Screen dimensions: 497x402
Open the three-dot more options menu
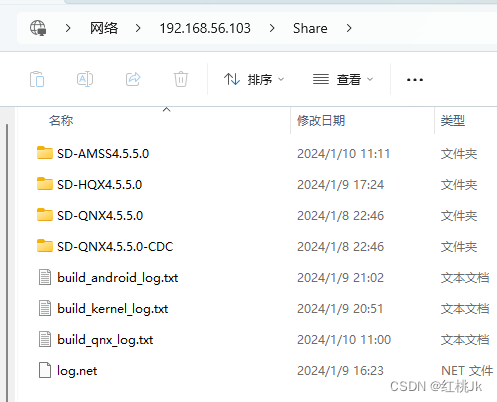coord(415,80)
